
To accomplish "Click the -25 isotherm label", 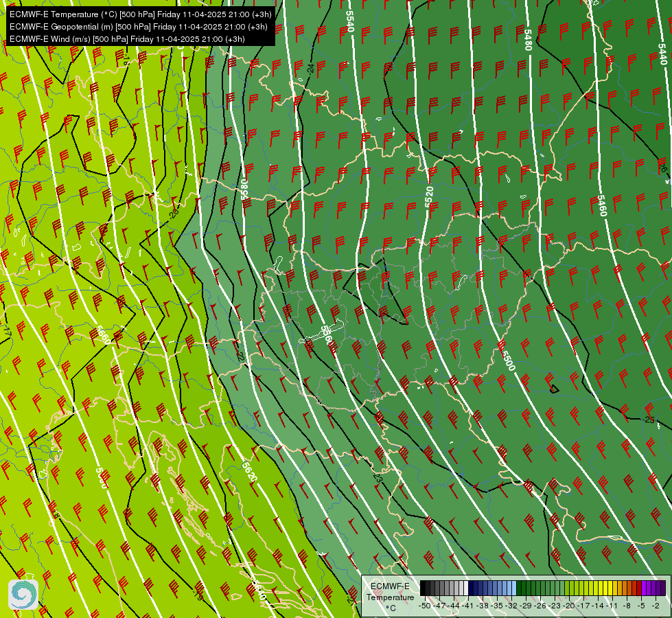I will pos(649,420).
